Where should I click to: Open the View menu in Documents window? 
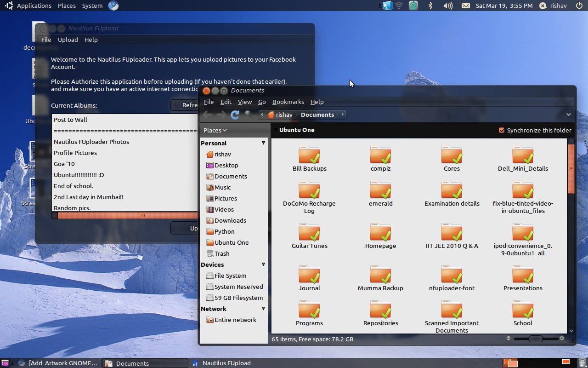click(244, 102)
